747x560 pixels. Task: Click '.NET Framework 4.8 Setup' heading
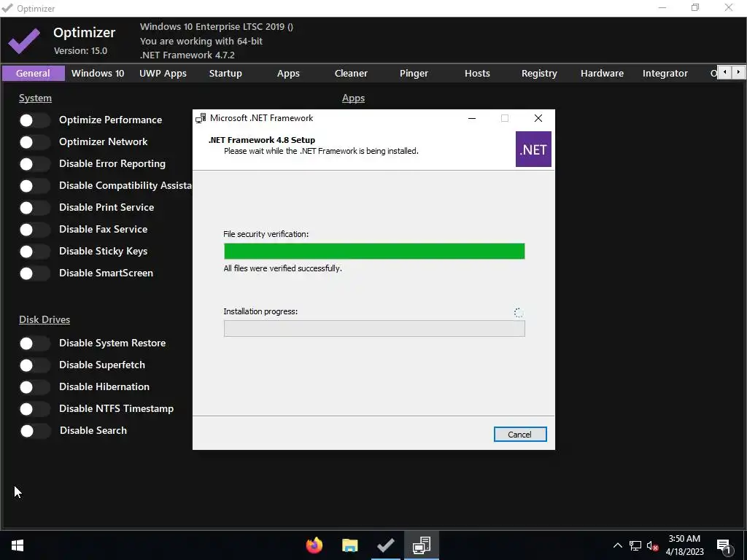coord(262,140)
